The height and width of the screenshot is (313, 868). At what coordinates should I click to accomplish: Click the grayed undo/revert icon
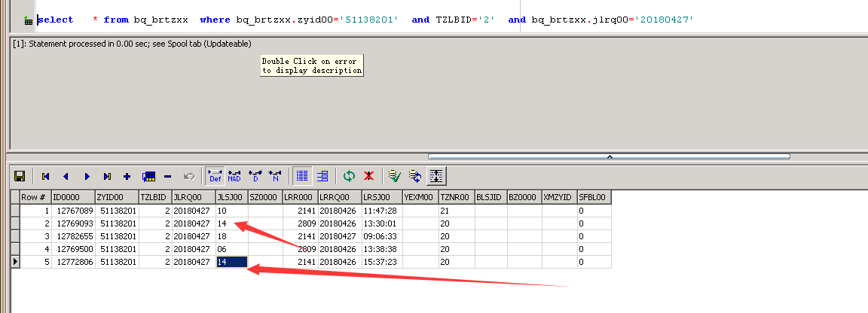(189, 176)
